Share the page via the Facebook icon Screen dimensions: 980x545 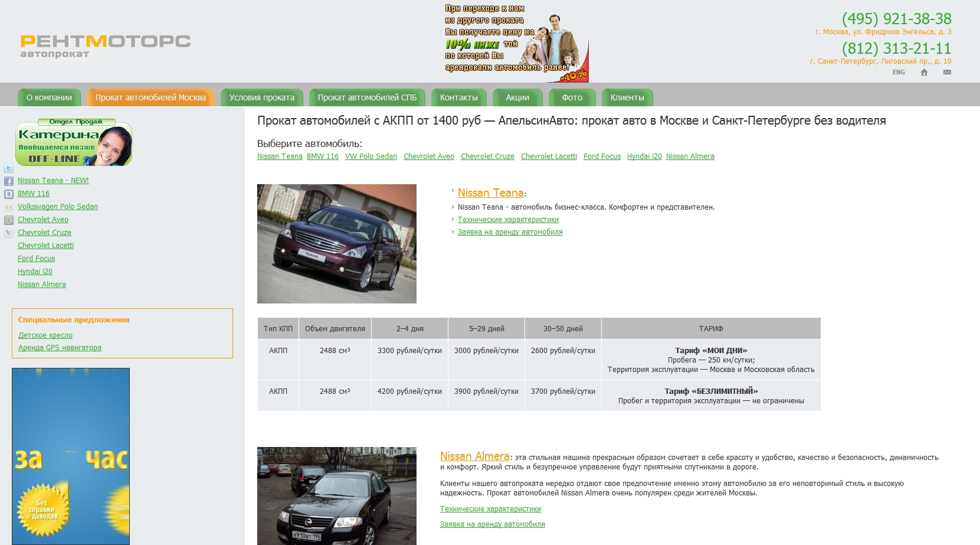point(9,182)
